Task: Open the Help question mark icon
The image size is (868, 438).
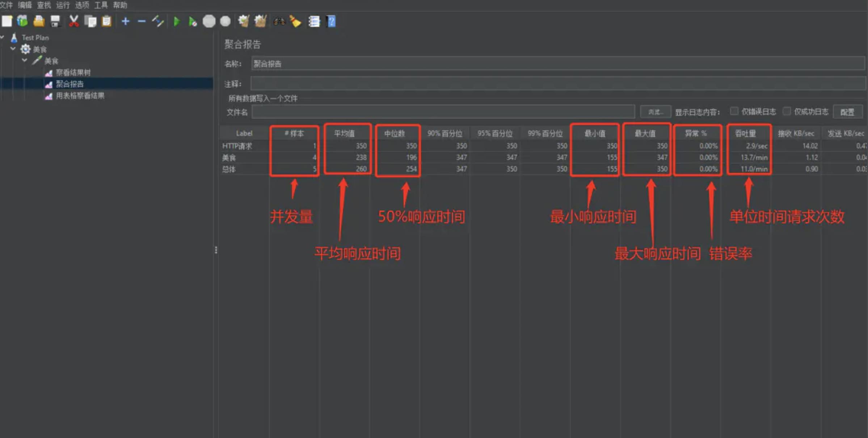Action: [331, 22]
